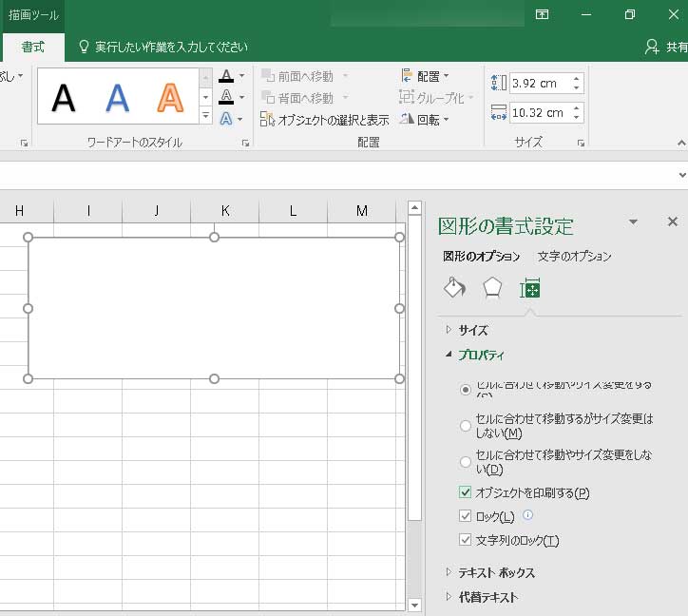
Task: Uncheck オブジェクトを印刷する checkbox
Action: (x=465, y=492)
